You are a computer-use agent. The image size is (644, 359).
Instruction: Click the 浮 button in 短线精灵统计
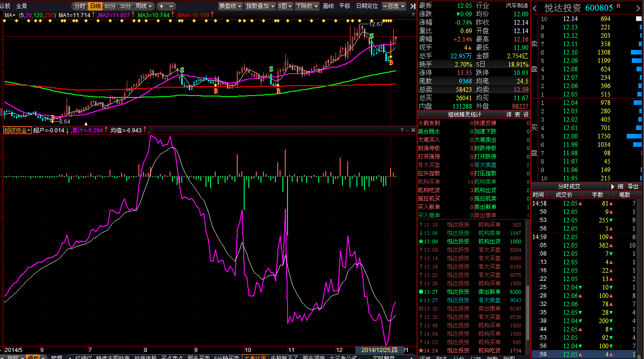pos(509,115)
